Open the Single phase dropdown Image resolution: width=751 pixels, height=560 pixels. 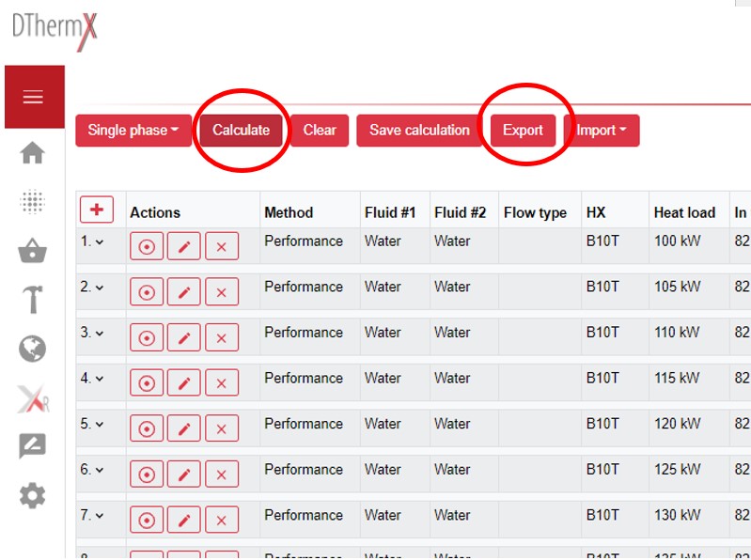(x=133, y=131)
